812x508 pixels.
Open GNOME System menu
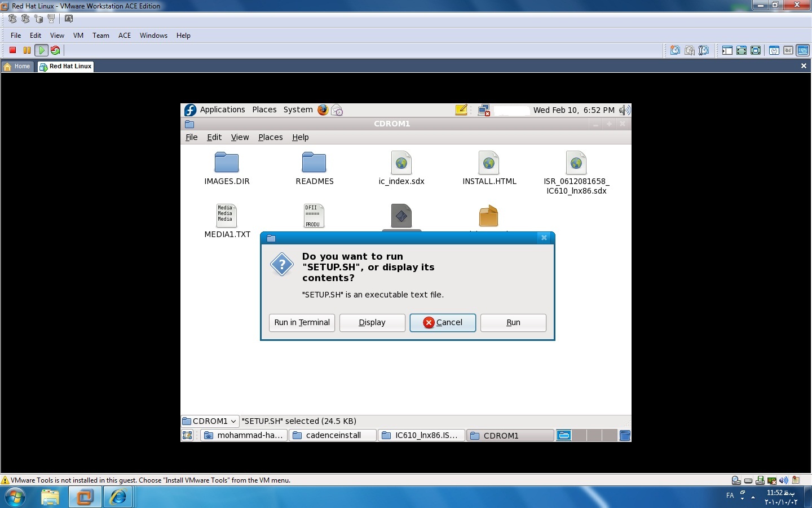point(298,110)
